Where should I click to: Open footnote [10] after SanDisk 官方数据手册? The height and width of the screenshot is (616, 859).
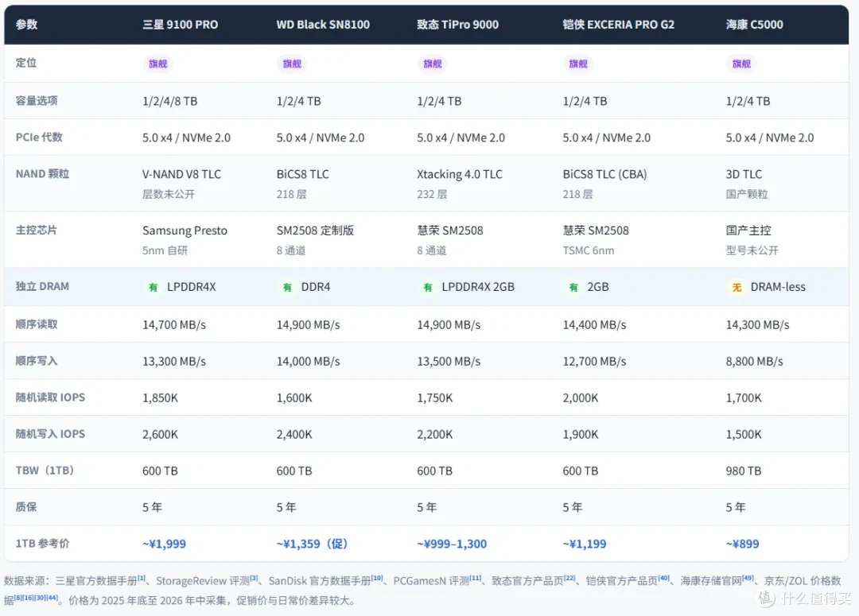pyautogui.click(x=378, y=578)
